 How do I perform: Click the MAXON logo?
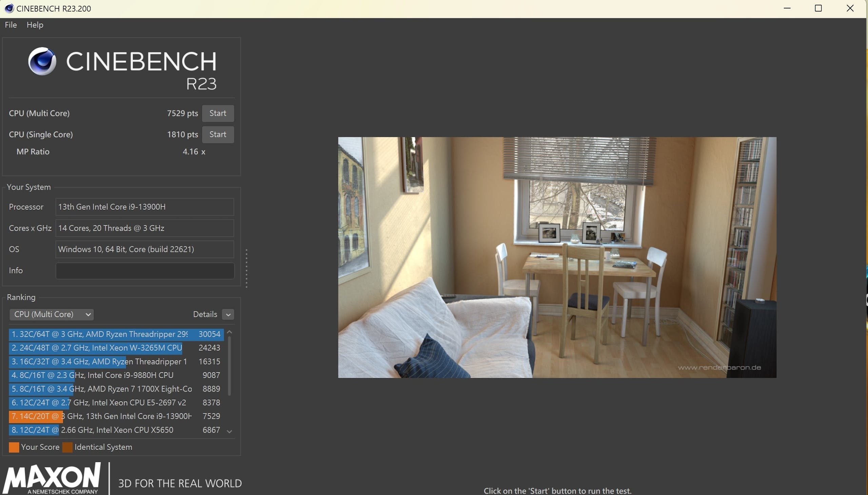52,478
